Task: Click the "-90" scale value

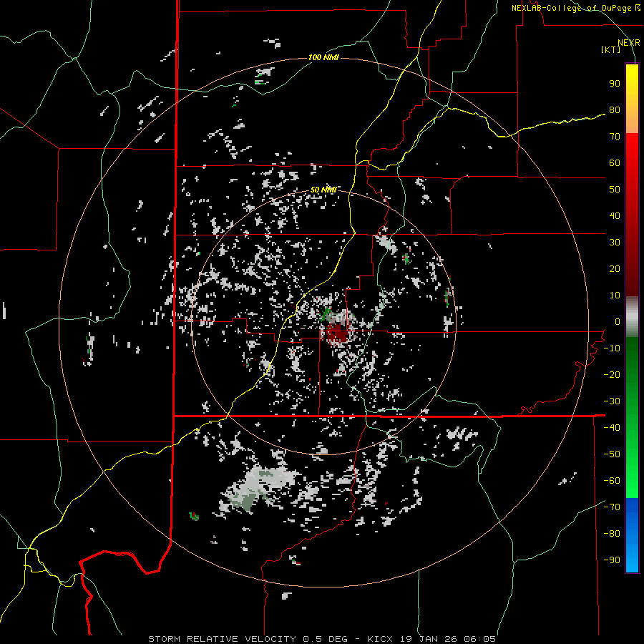Action: coord(612,560)
